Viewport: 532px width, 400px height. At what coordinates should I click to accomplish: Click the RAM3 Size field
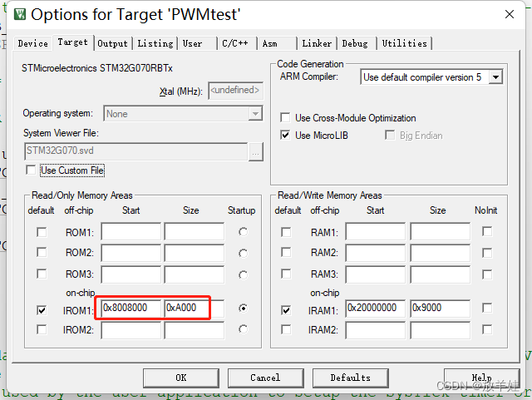click(x=441, y=274)
